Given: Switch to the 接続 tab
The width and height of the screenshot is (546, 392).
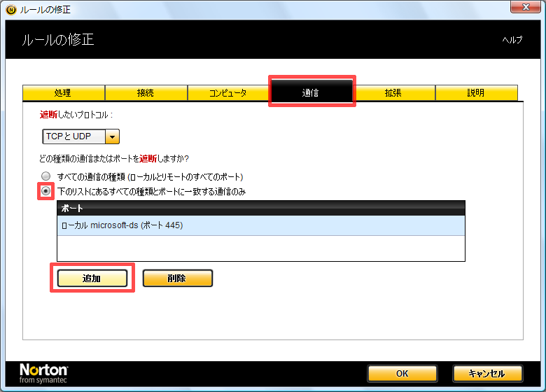Looking at the screenshot, I should 146,93.
